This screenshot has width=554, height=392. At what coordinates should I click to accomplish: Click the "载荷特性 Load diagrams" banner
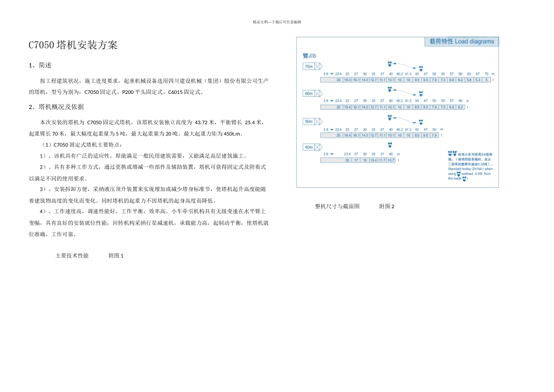[x=462, y=41]
